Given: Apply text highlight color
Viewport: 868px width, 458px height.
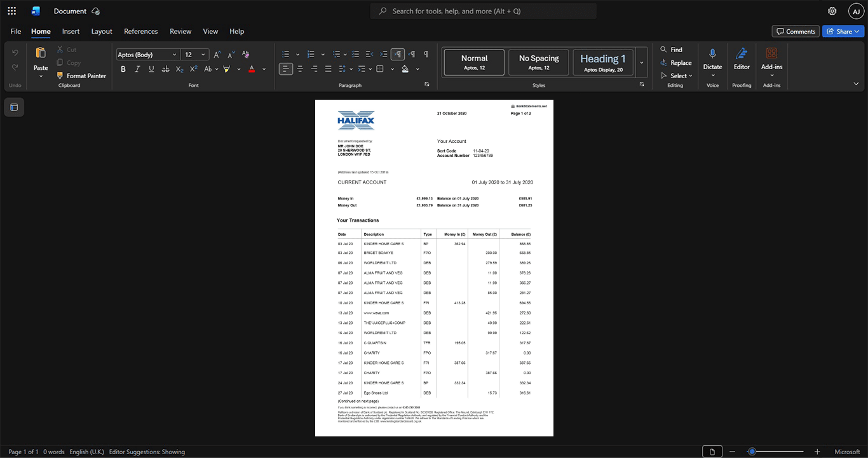Looking at the screenshot, I should tap(227, 69).
